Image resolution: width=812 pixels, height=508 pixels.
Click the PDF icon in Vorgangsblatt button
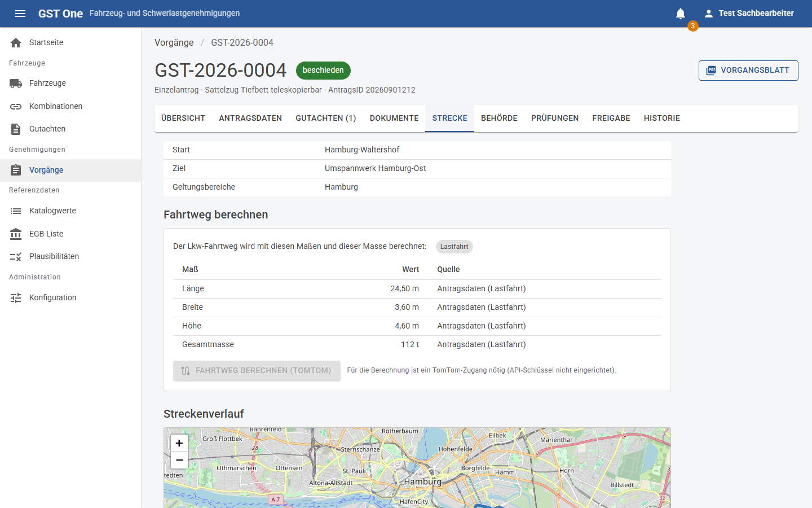pyautogui.click(x=711, y=71)
